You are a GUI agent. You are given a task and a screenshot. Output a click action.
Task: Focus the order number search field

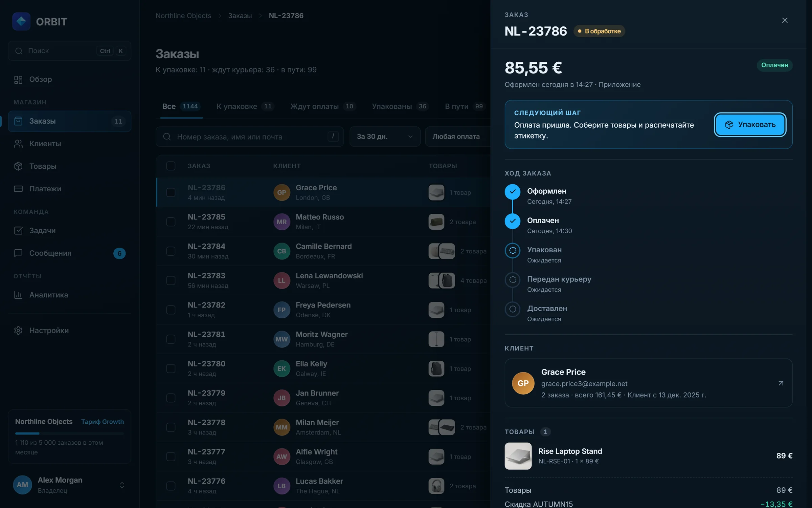(250, 136)
